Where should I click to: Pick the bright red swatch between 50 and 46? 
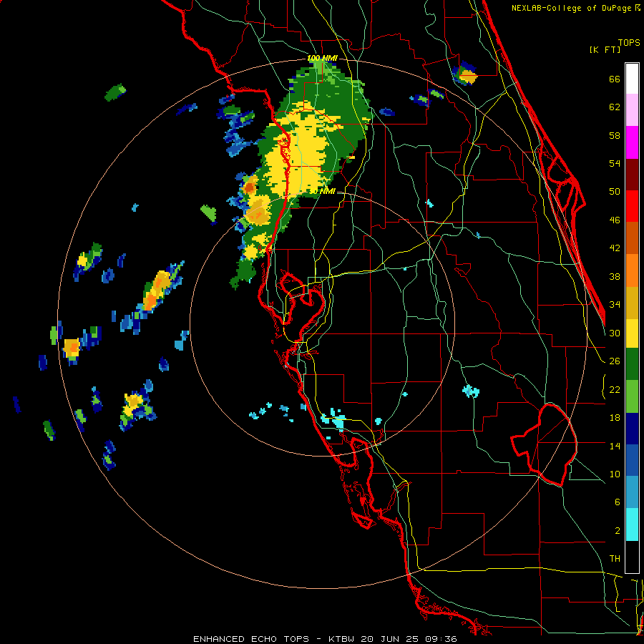[632, 206]
